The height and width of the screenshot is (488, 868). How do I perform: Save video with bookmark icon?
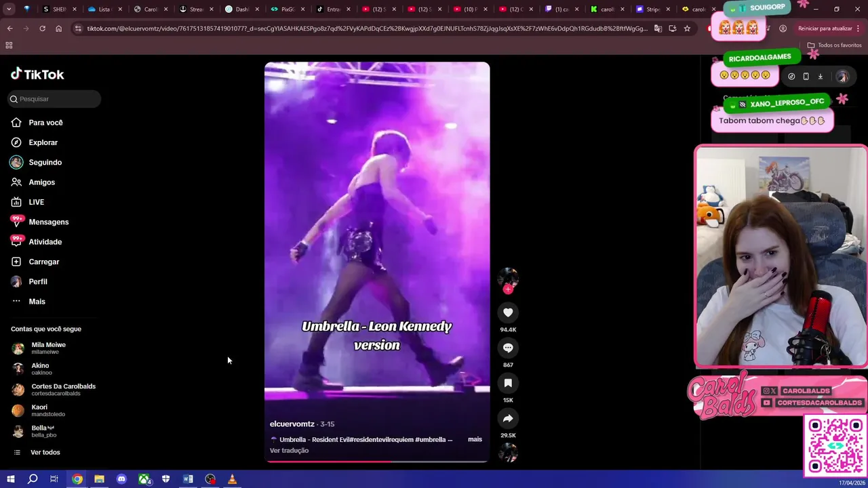508,383
